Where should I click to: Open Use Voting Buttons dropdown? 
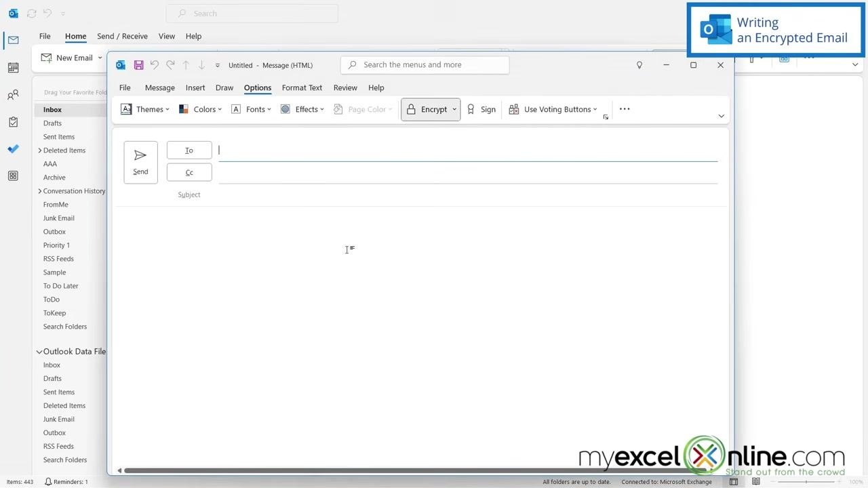pyautogui.click(x=553, y=109)
